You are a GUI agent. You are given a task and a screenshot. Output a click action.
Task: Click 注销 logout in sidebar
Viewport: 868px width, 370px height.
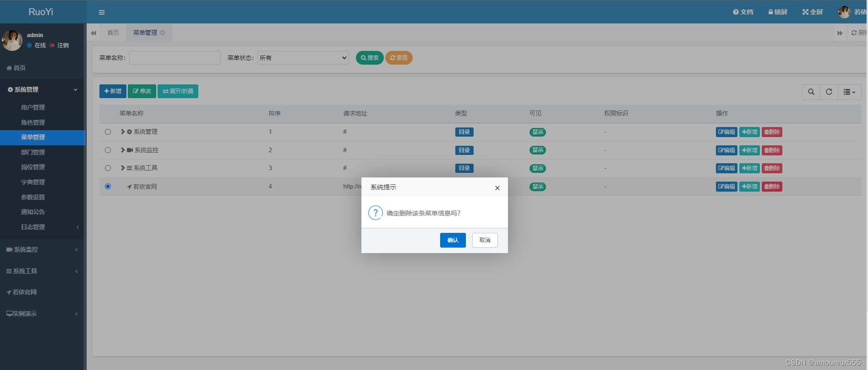(59, 45)
